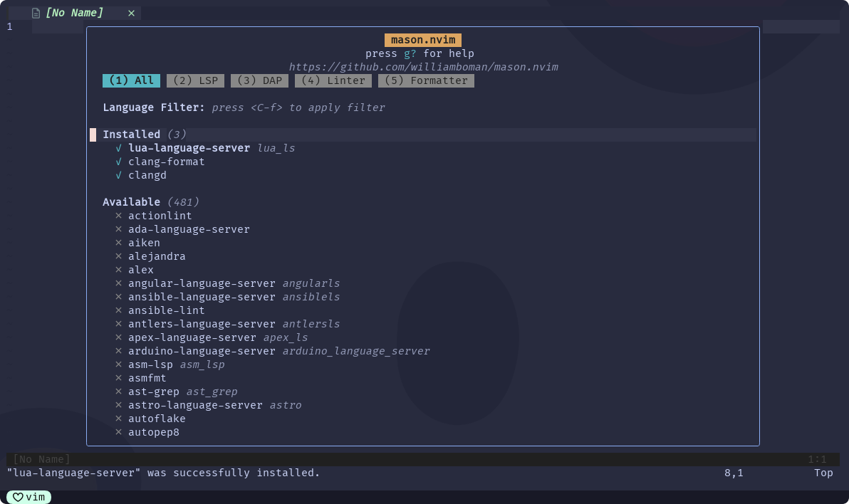Click the lua-language-server installed success message
The image size is (849, 504).
164,473
